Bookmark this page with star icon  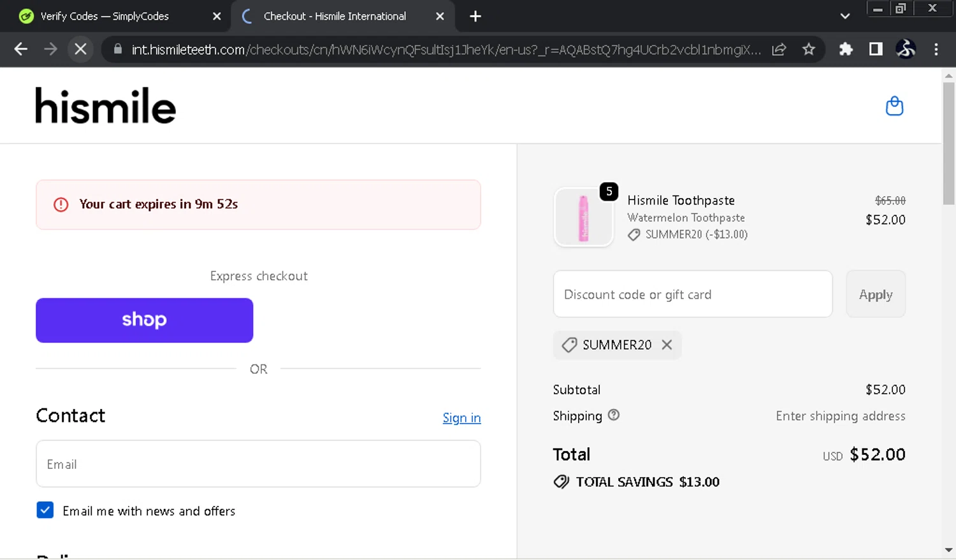point(809,49)
